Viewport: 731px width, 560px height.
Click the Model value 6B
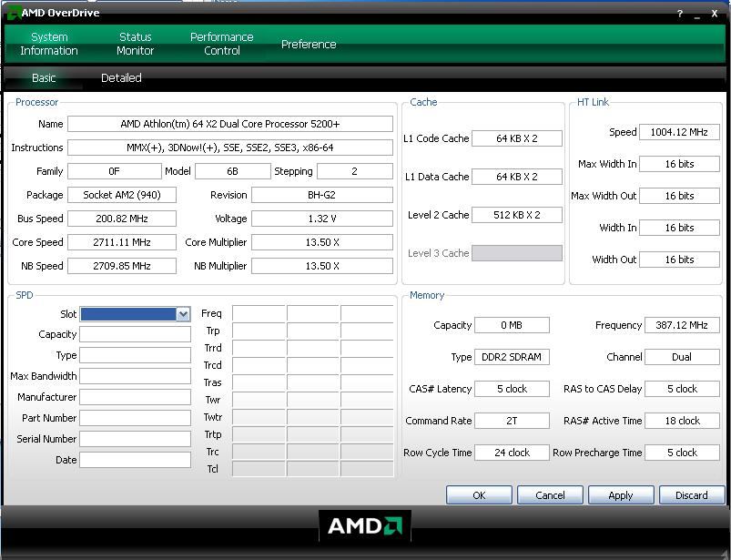pyautogui.click(x=233, y=171)
